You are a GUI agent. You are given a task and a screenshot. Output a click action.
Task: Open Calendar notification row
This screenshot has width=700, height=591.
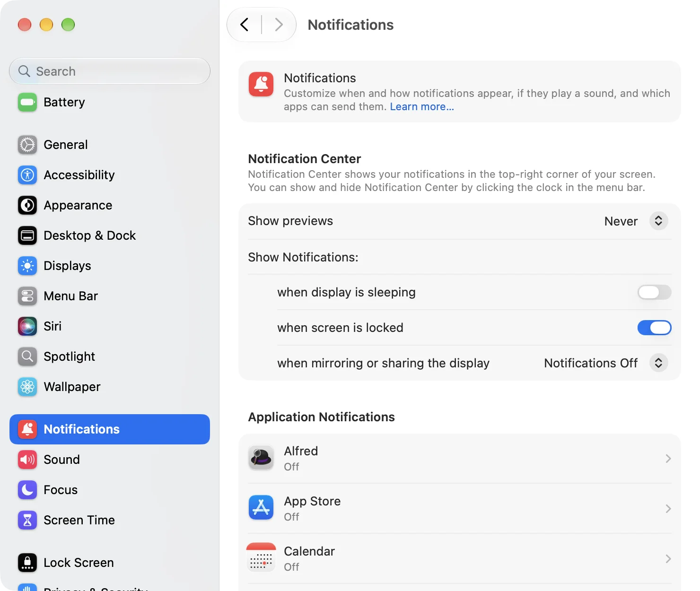460,559
